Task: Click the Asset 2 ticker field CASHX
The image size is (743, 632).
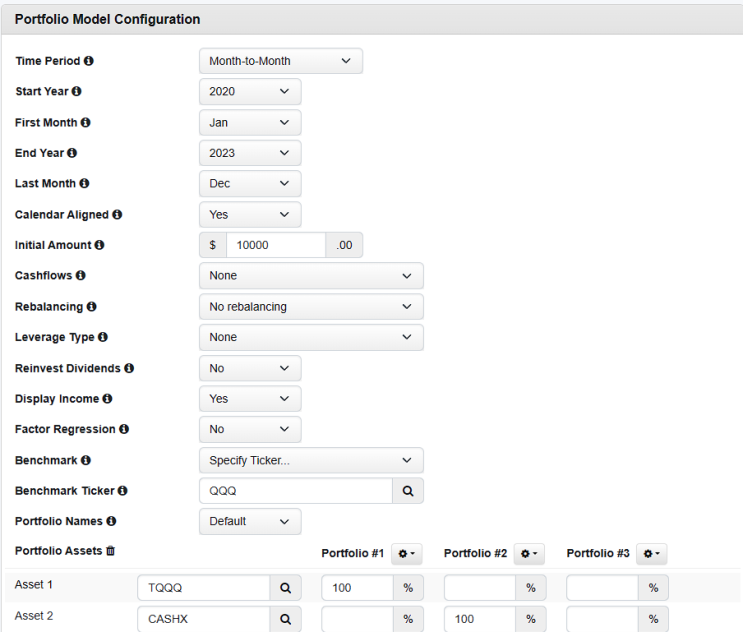Action: [x=204, y=619]
